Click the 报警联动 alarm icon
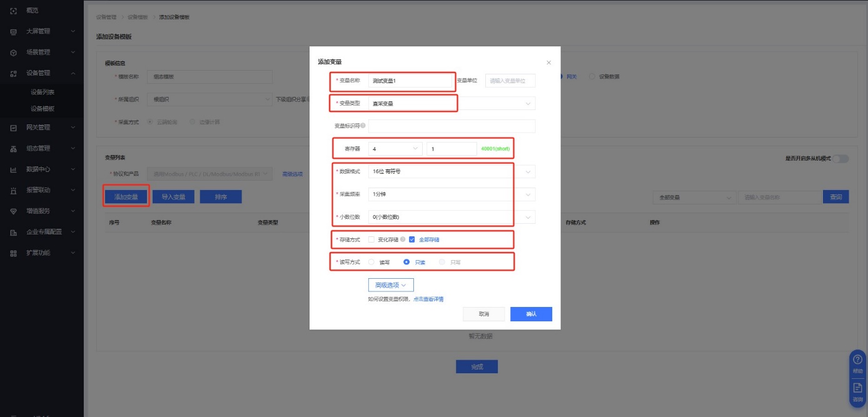 point(13,190)
